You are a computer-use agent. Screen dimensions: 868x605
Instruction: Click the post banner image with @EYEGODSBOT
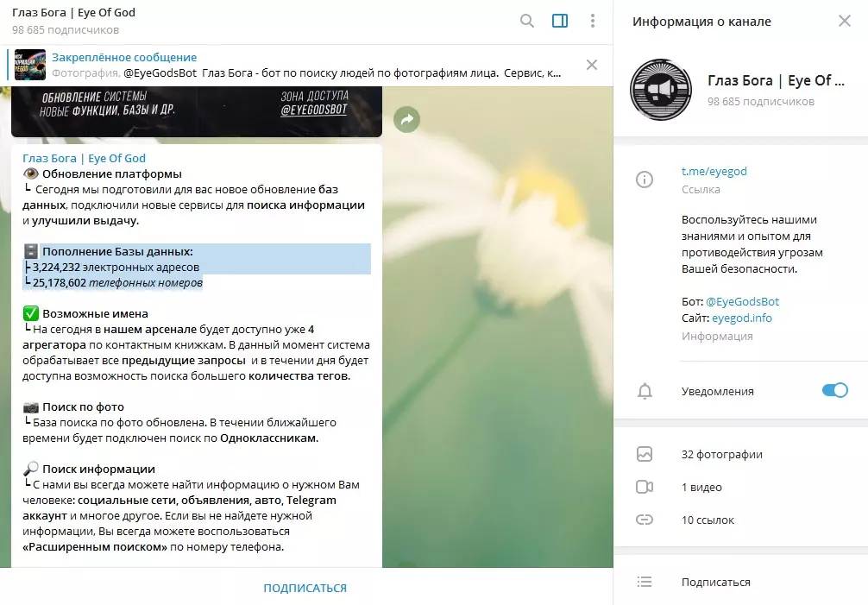[x=197, y=111]
